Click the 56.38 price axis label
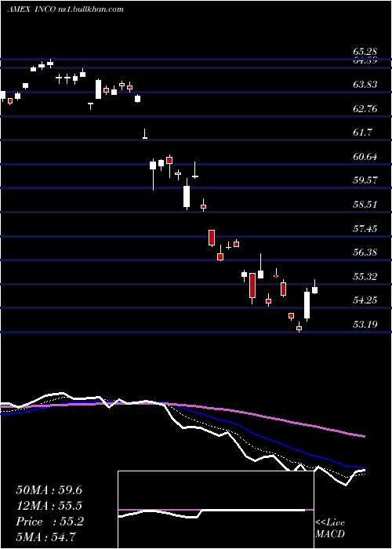The width and height of the screenshot is (392, 549). pos(365,253)
